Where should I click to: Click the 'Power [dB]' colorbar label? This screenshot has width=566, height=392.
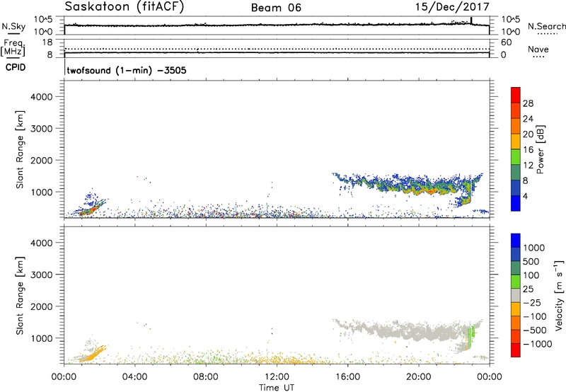(541, 149)
